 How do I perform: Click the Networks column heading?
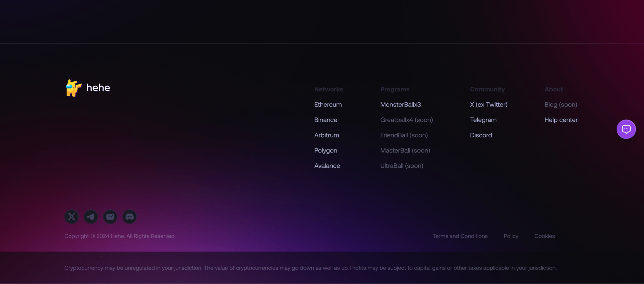[x=329, y=89]
